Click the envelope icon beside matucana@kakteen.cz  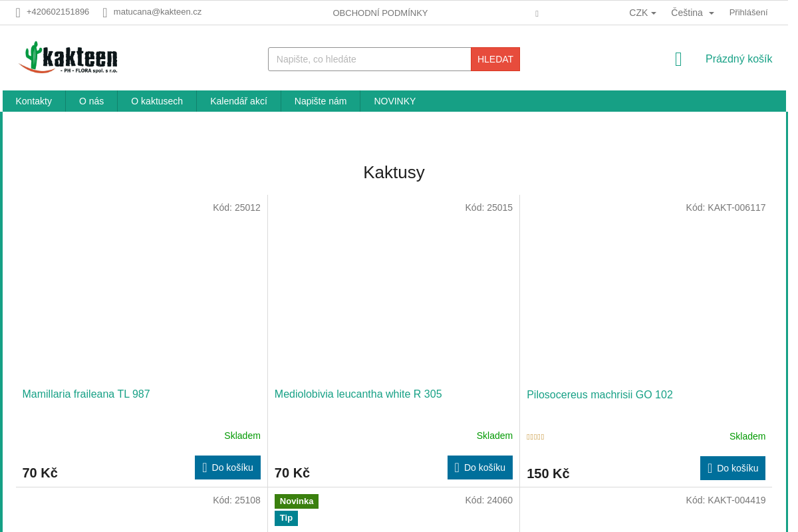[105, 13]
